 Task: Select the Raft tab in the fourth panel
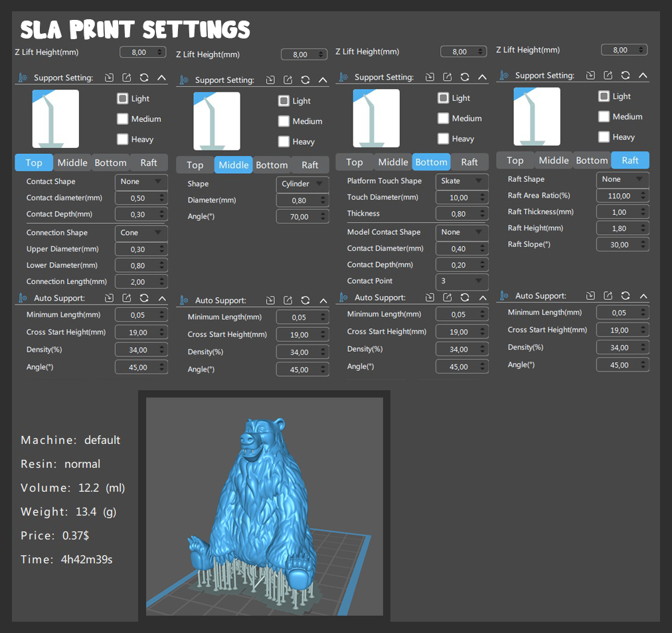[630, 160]
